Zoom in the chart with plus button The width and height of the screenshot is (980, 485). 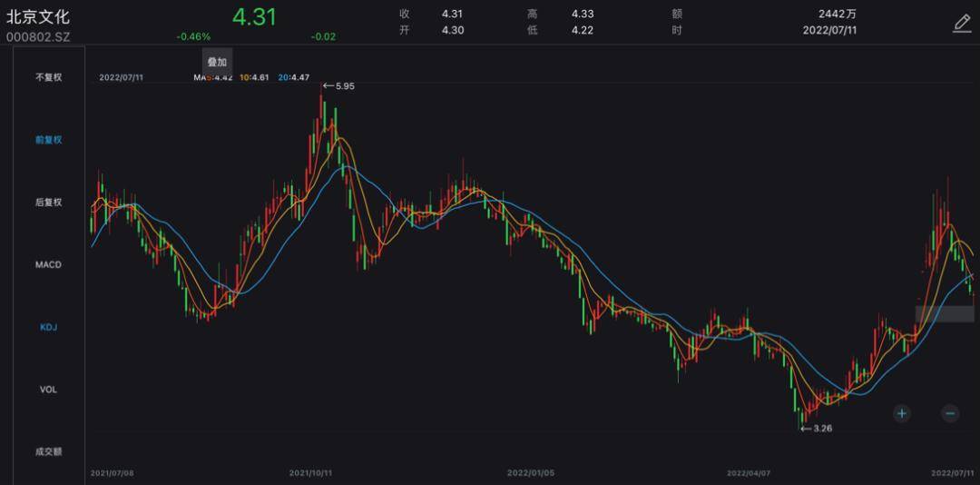(x=901, y=413)
